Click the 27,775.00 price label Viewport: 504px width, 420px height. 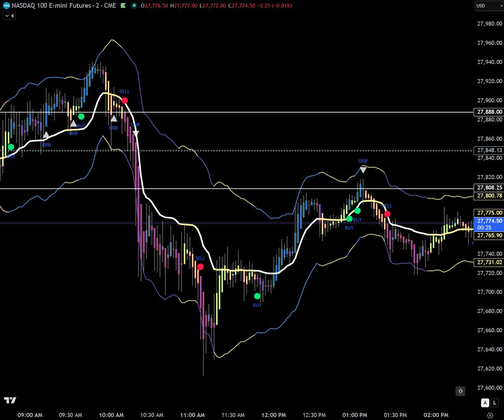pyautogui.click(x=488, y=213)
